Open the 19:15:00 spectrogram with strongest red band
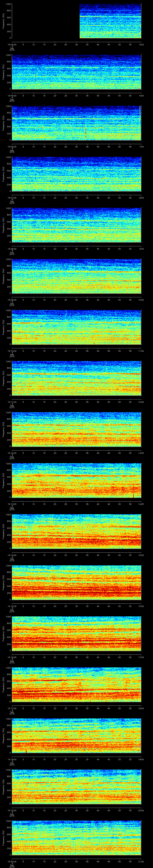Viewport: 153px width, 868px height. point(77,583)
